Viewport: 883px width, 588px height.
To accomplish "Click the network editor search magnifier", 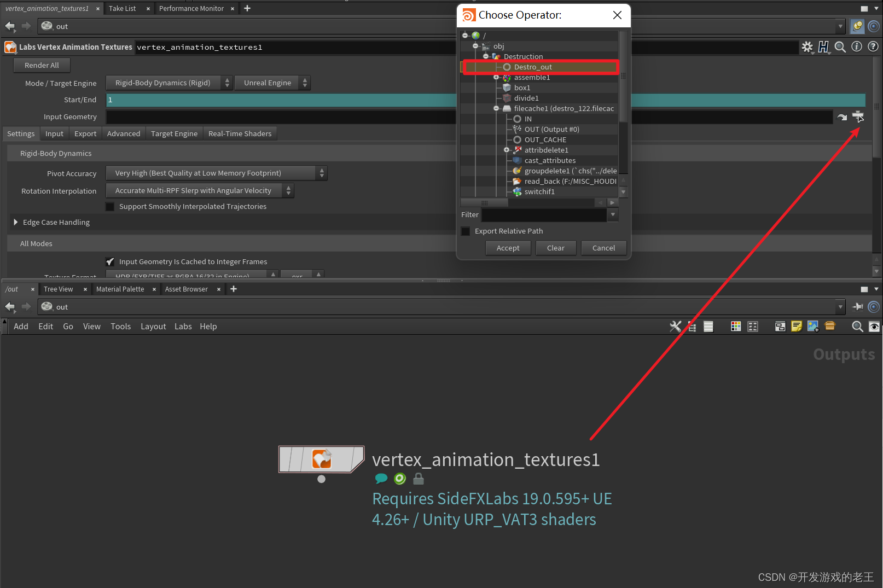I will (x=857, y=327).
